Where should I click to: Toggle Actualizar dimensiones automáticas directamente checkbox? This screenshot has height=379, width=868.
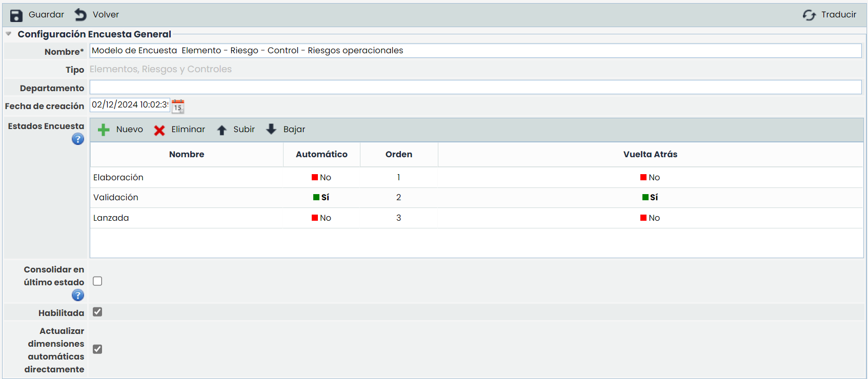click(97, 349)
